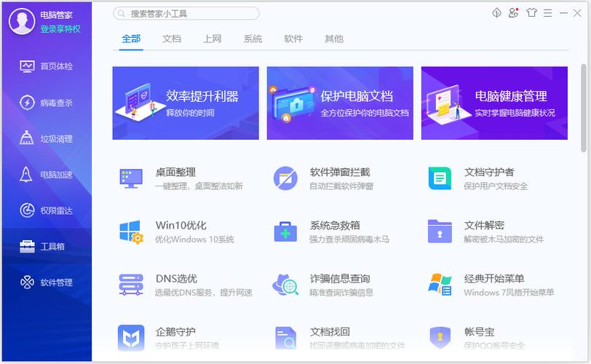Launch the 桌面整理 tool icon

[131, 178]
